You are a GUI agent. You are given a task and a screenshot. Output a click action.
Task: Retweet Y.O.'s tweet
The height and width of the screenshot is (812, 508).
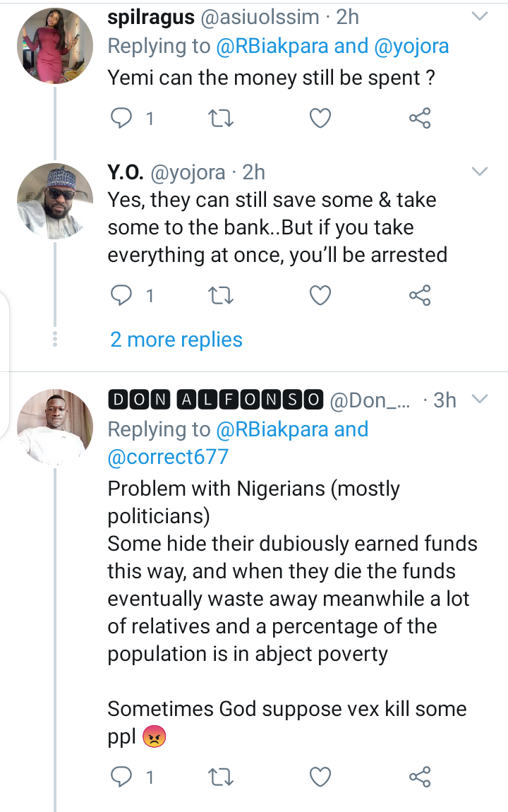[222, 295]
